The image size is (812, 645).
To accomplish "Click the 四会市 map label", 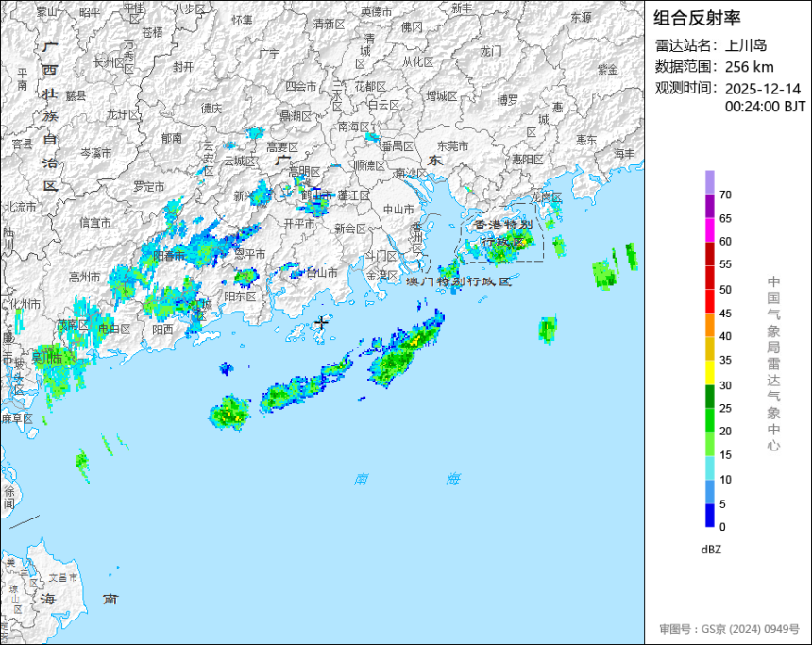I will [x=301, y=87].
